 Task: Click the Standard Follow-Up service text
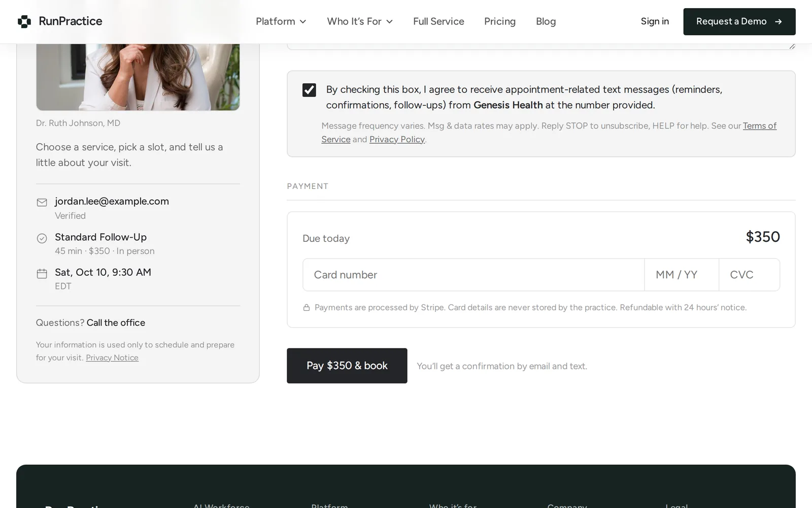100,237
